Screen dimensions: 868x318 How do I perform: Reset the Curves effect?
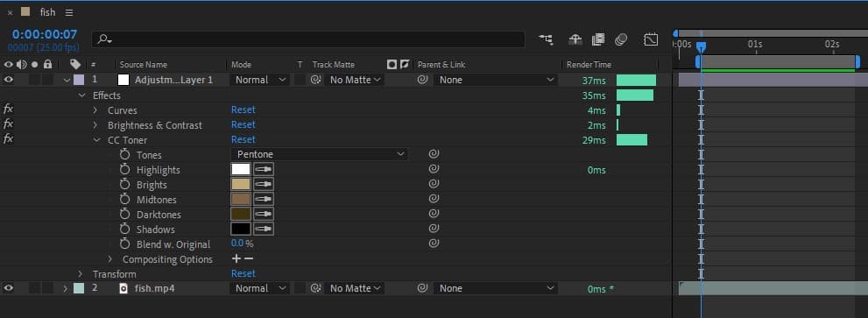tap(243, 110)
